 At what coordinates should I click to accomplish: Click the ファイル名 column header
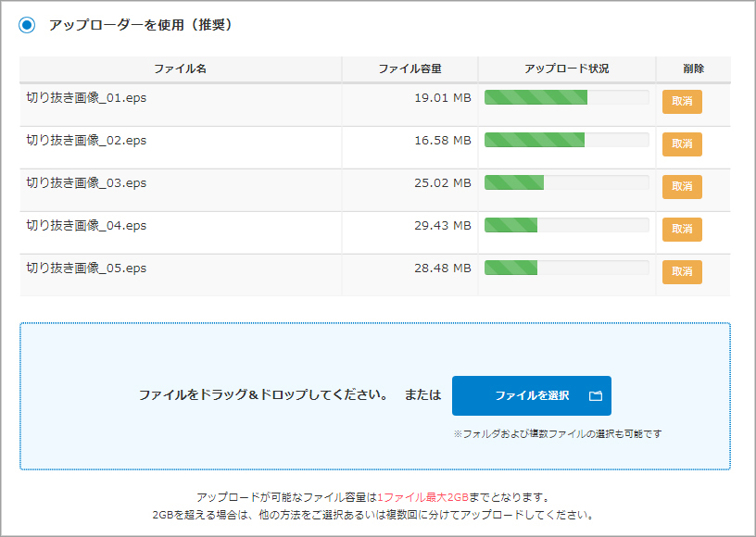[x=181, y=69]
